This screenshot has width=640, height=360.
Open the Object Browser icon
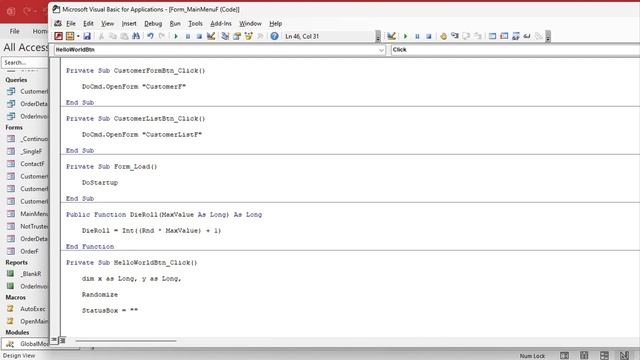click(x=248, y=36)
